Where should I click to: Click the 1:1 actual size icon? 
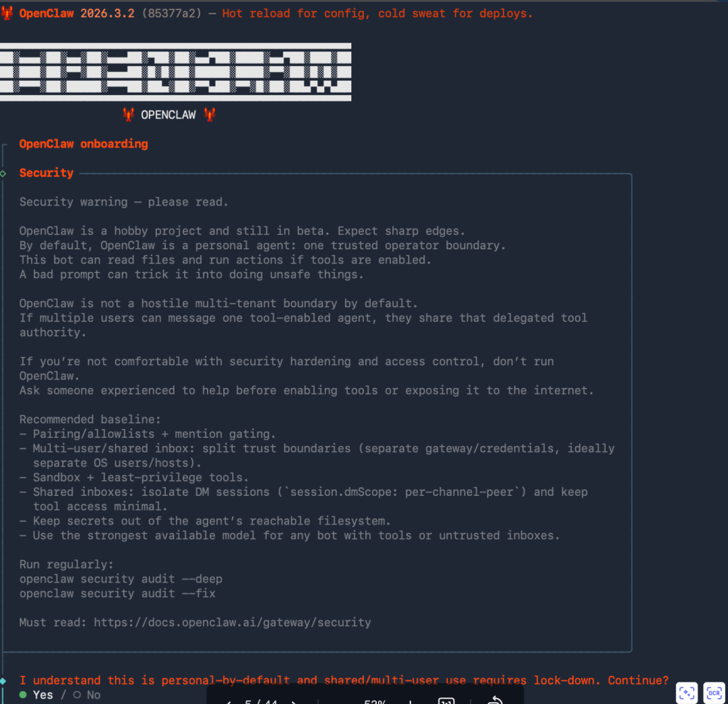[446, 701]
